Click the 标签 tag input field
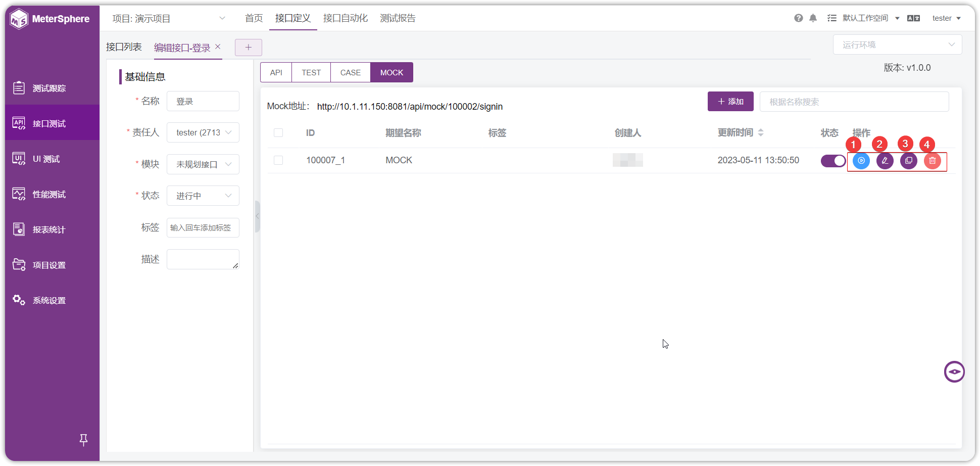The width and height of the screenshot is (980, 466). point(203,227)
